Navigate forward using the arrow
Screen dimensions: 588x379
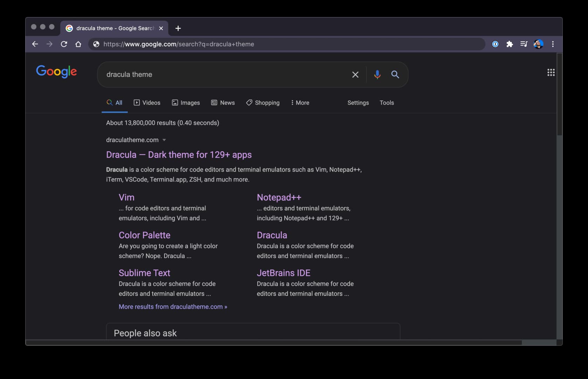49,44
